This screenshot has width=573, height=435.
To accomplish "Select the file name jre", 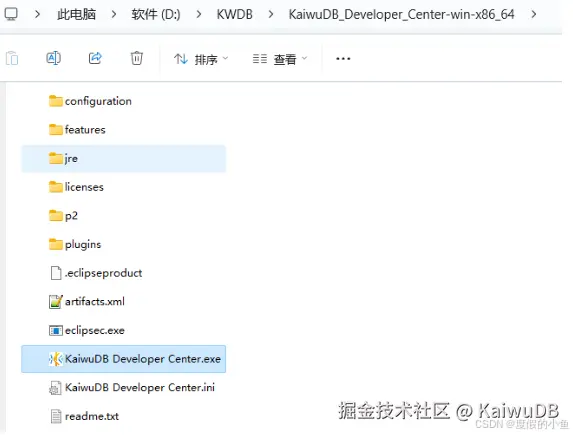I will click(x=71, y=159).
